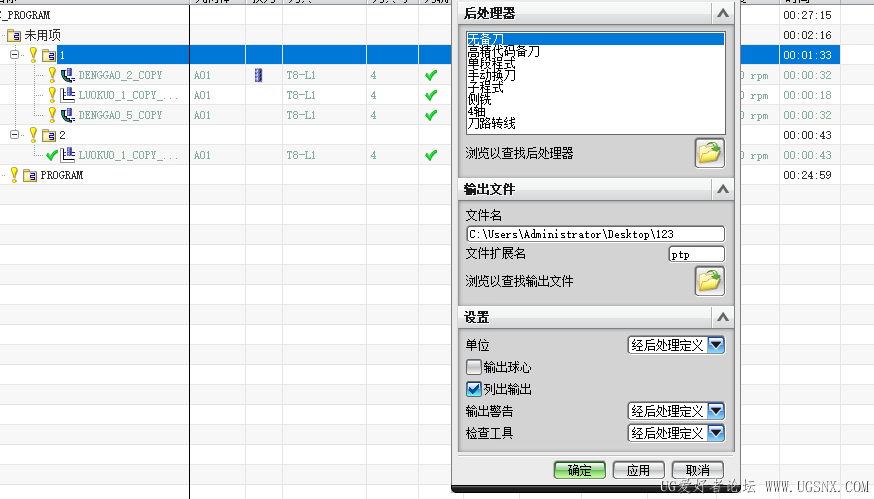This screenshot has width=874, height=499.
Task: Select 无备刀 postprocessor
Action: point(596,39)
